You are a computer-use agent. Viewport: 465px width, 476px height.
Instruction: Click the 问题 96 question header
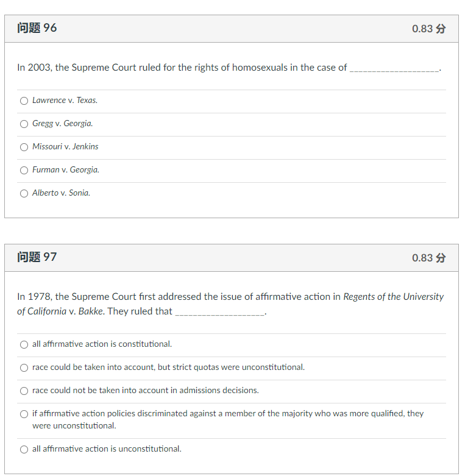click(37, 28)
